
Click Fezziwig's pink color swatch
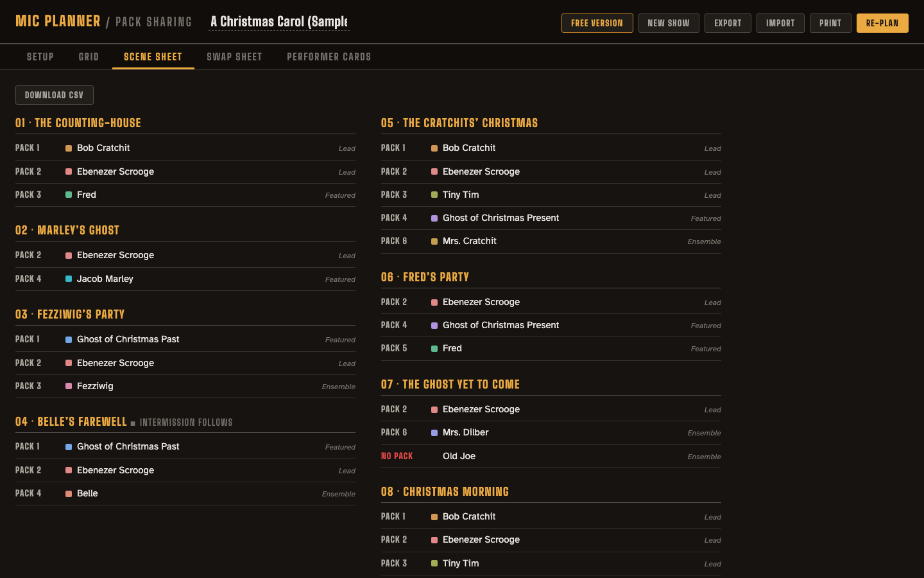(x=69, y=387)
